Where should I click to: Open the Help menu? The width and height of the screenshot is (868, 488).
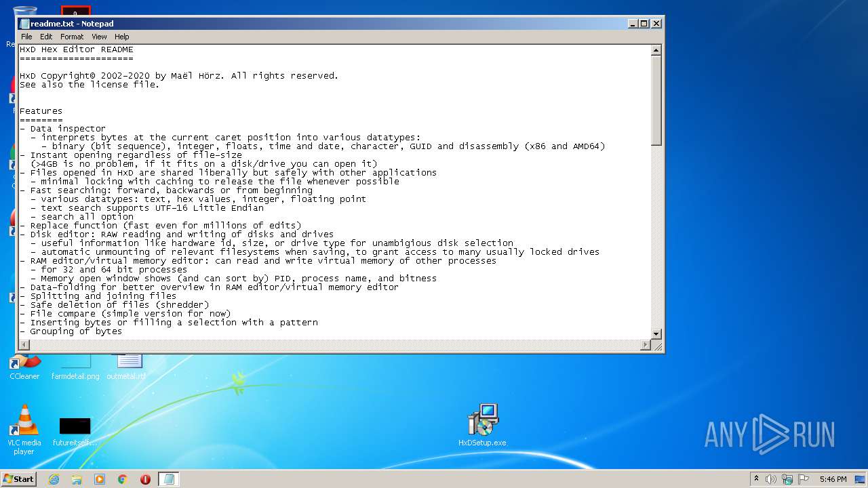(122, 37)
